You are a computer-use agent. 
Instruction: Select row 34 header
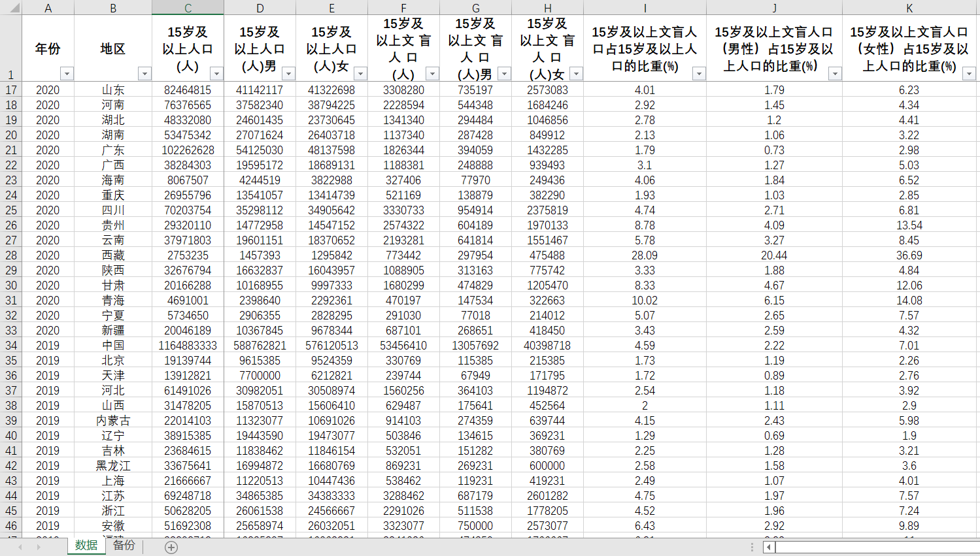(x=11, y=346)
